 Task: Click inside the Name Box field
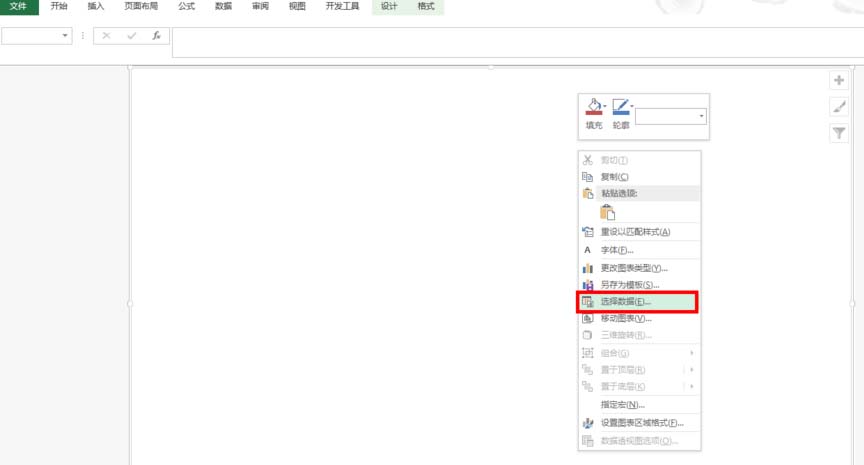pyautogui.click(x=30, y=36)
